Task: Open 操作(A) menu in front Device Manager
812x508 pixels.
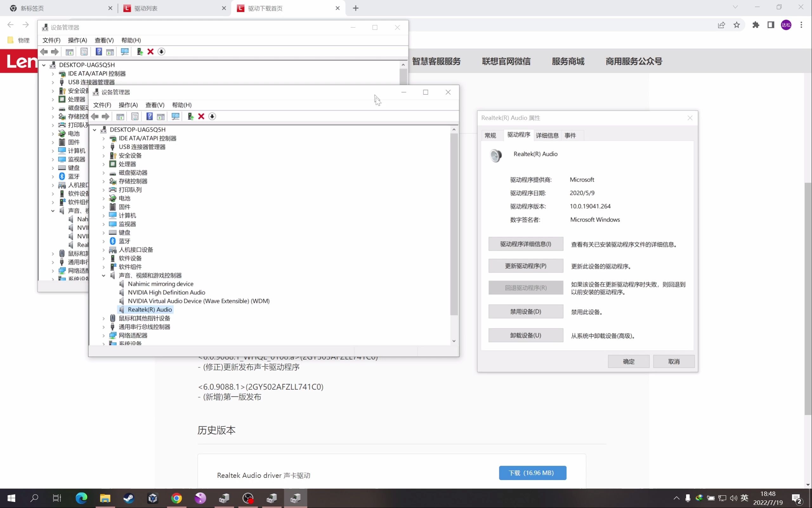Action: (x=128, y=105)
